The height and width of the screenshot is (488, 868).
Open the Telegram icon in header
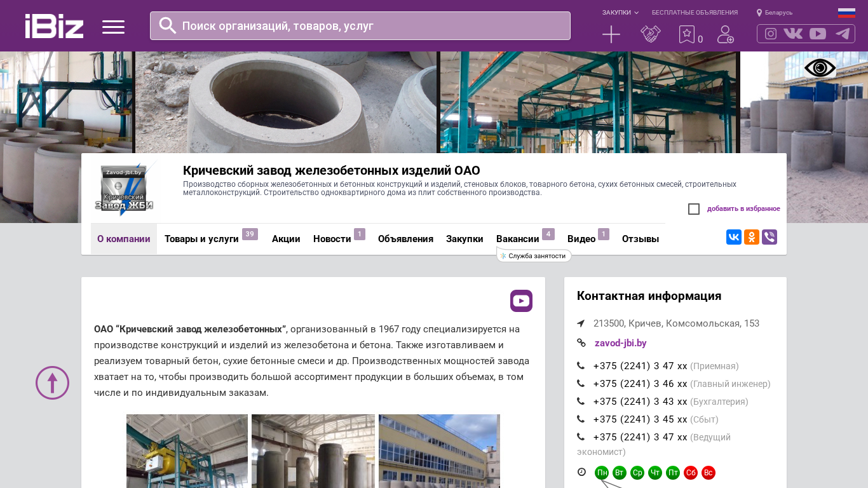843,34
